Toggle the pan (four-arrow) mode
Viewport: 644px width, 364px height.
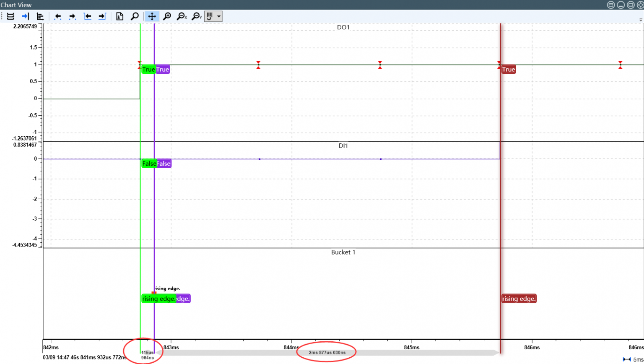coord(152,16)
